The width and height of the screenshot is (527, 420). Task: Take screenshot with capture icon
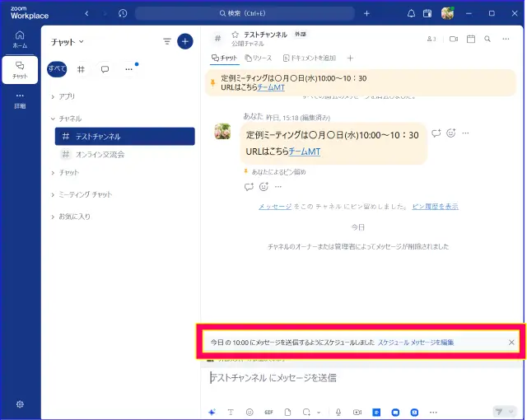306,412
